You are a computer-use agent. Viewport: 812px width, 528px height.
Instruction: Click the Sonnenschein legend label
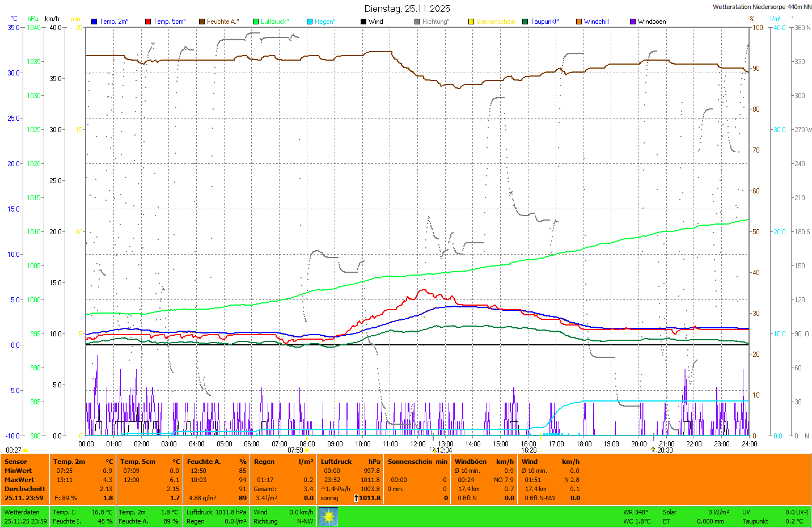[x=495, y=22]
